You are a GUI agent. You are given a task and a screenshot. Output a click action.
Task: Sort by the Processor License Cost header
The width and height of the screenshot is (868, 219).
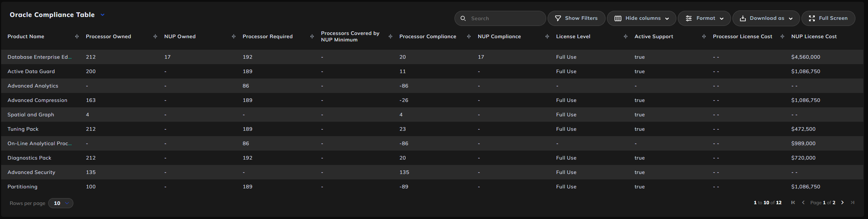[x=743, y=36]
